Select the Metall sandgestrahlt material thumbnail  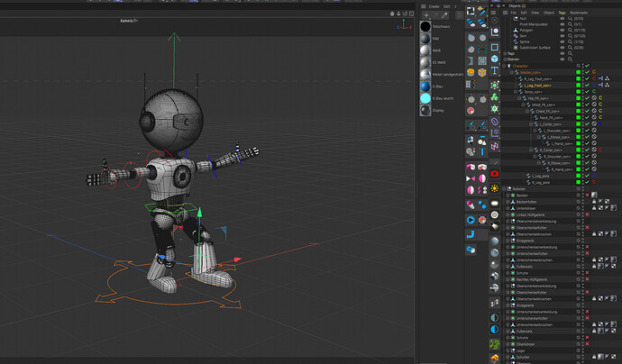click(x=425, y=74)
